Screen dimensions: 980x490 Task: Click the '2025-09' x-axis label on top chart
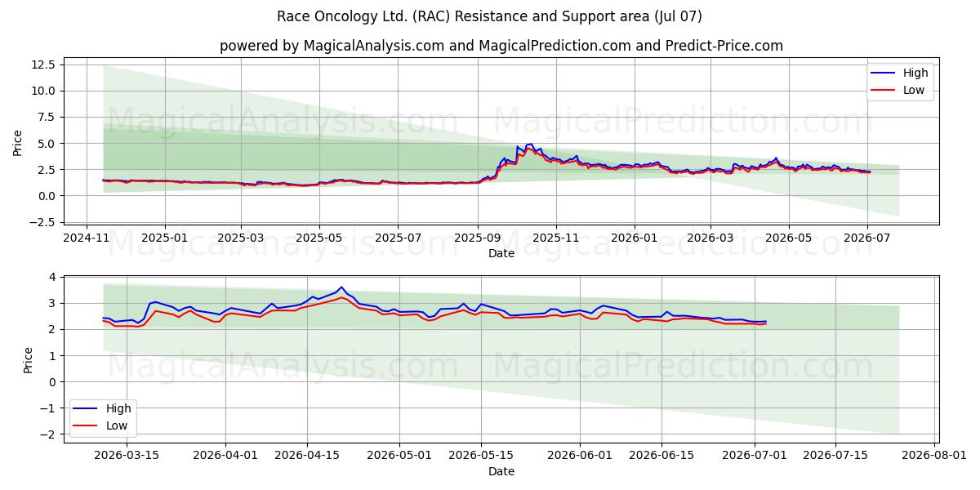pyautogui.click(x=478, y=238)
